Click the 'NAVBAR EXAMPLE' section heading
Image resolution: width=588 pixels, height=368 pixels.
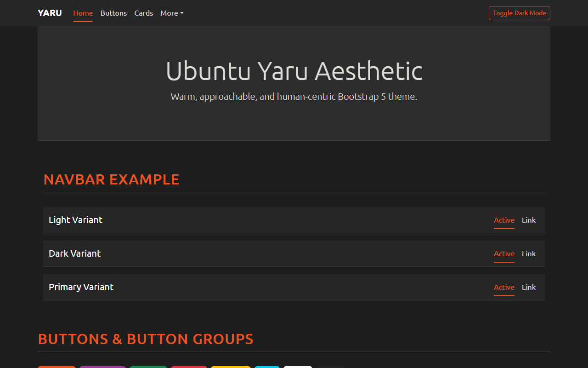(111, 179)
